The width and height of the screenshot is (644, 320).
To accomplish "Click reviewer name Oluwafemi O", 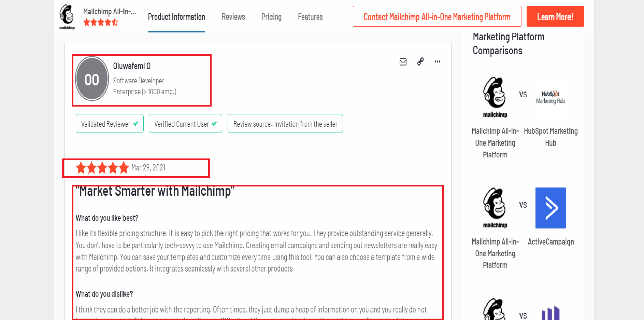I will [132, 66].
